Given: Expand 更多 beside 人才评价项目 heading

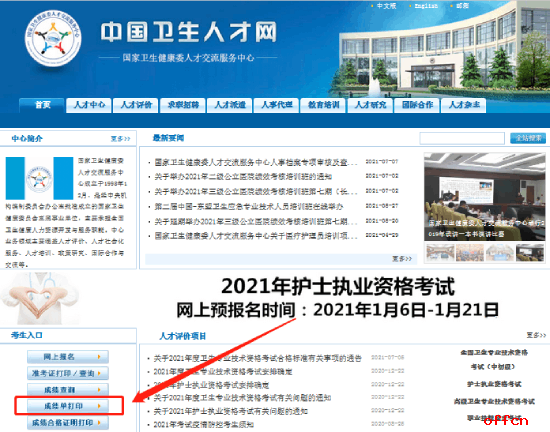Looking at the screenshot, I should tap(536, 335).
